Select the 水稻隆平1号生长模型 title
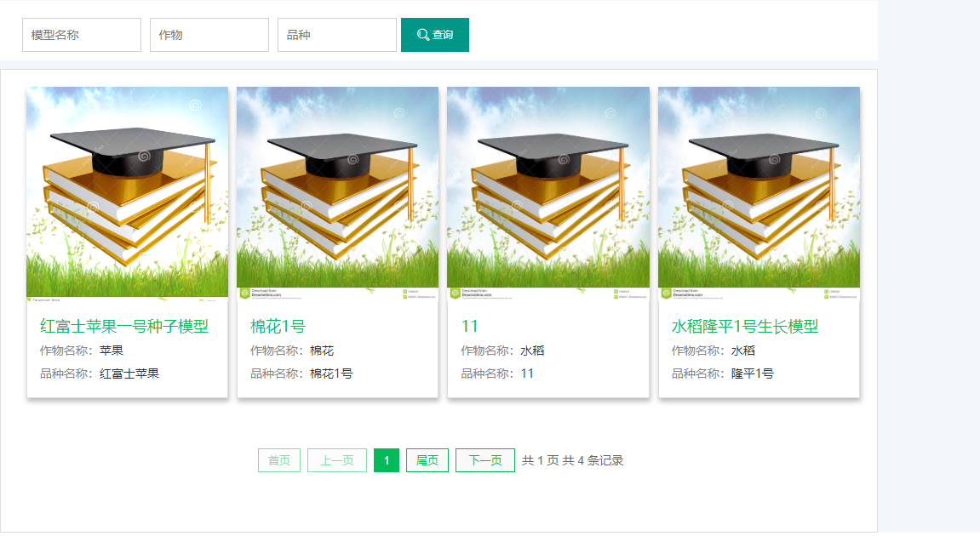The height and width of the screenshot is (536, 980). pos(745,327)
